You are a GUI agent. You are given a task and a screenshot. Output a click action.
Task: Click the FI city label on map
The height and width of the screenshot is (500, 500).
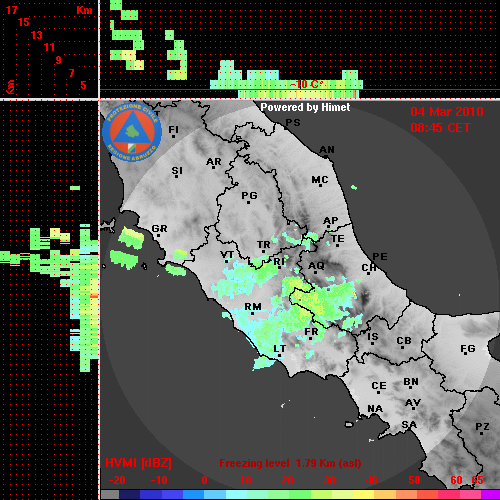[x=173, y=129]
